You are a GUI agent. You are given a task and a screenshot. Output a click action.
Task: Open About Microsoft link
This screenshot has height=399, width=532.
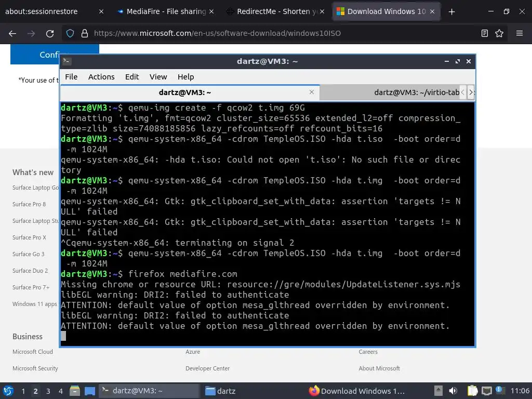point(379,368)
